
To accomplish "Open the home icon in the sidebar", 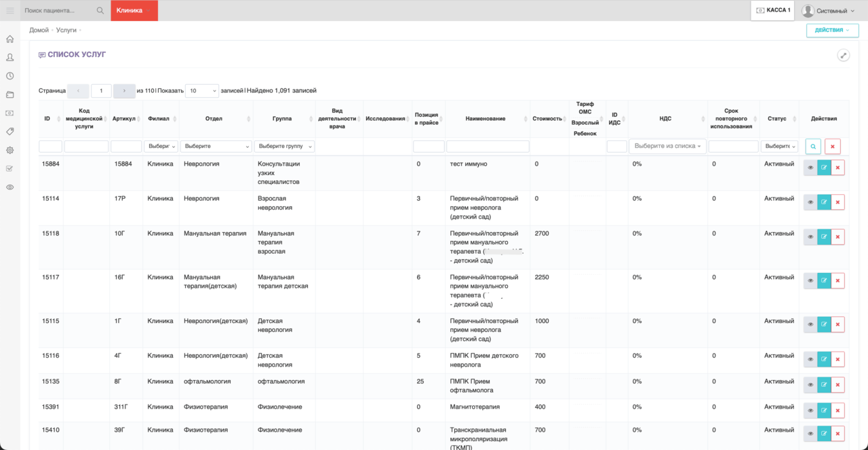I will click(x=9, y=39).
